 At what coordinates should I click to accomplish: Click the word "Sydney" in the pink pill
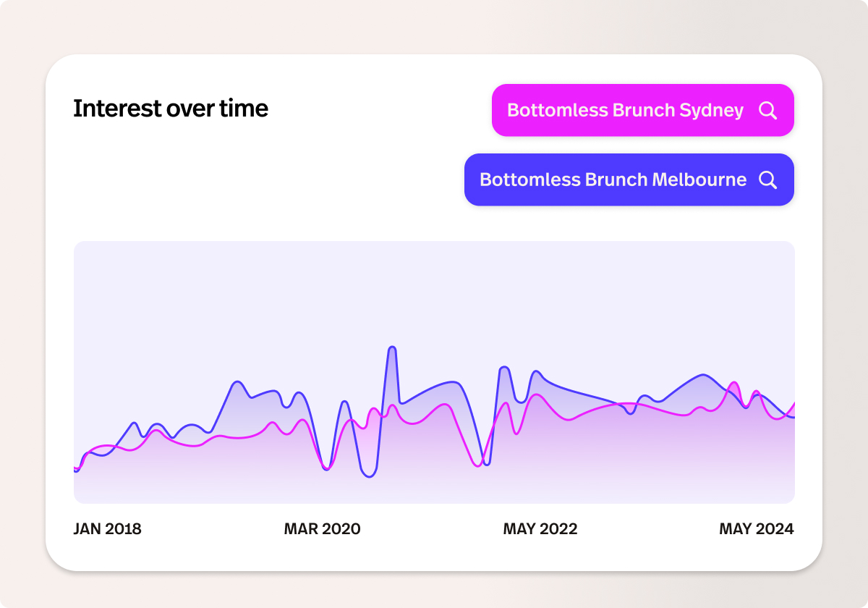[711, 110]
